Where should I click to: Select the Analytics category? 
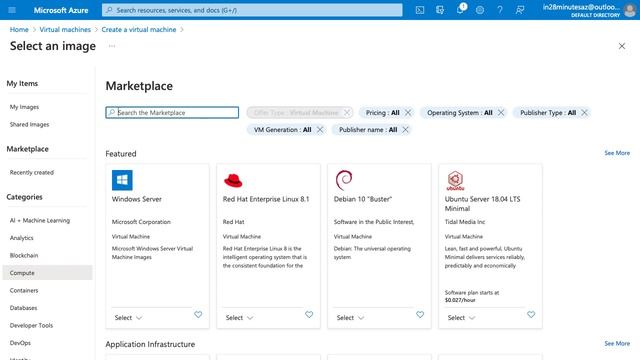tap(22, 238)
